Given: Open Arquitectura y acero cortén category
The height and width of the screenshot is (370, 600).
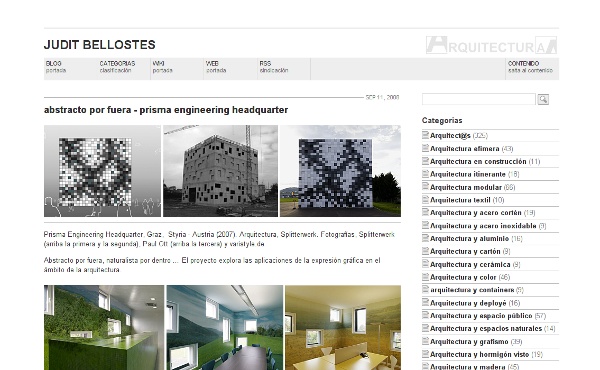Looking at the screenshot, I should (x=476, y=213).
